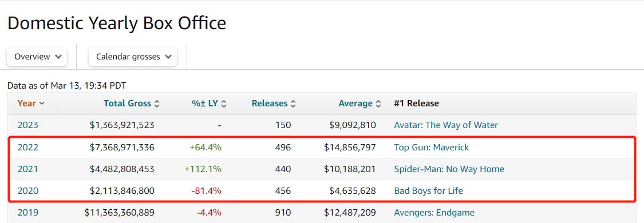Open Top Gun: Maverick release link

[431, 147]
